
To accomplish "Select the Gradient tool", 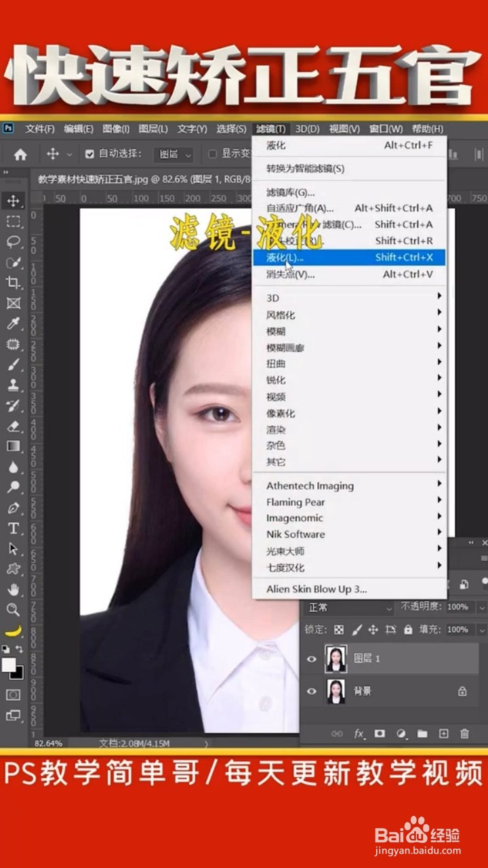I will [14, 446].
